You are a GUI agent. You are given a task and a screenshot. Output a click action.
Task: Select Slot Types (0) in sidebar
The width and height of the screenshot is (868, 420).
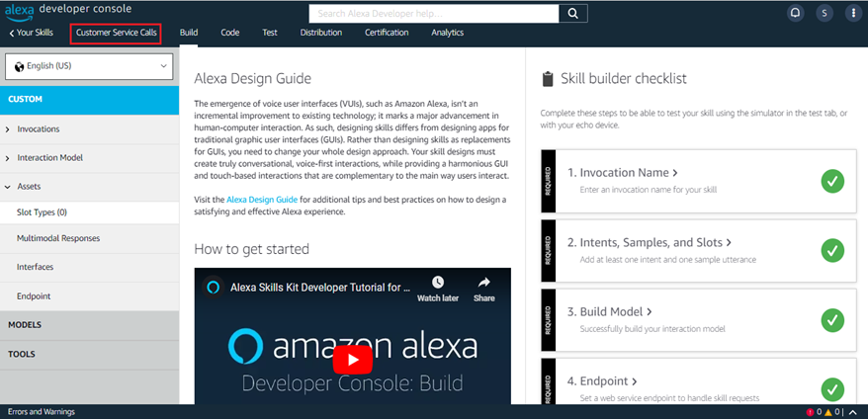pos(42,211)
